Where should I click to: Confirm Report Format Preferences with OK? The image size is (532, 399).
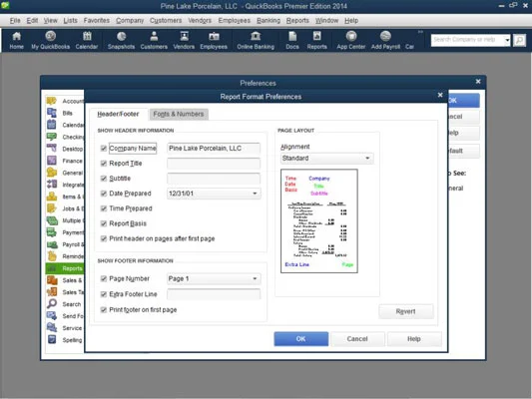pos(301,339)
